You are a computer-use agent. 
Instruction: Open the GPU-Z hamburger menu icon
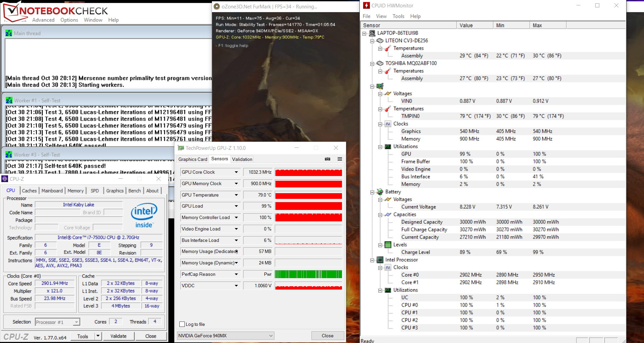click(340, 159)
